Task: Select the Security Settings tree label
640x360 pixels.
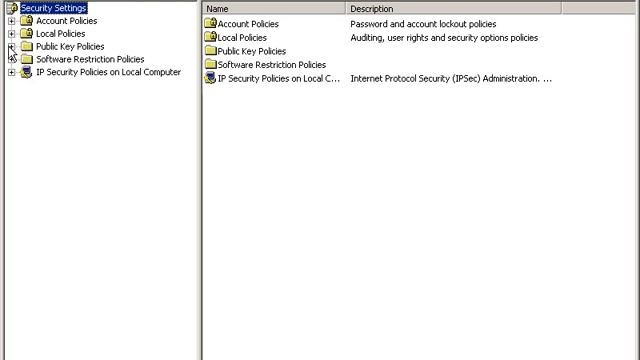Action: (x=53, y=8)
